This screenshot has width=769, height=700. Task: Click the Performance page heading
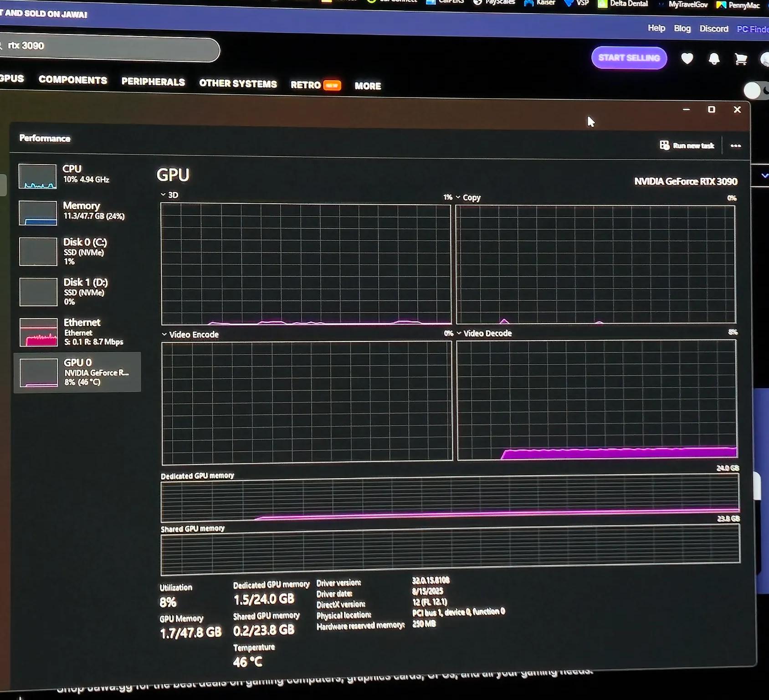tap(45, 139)
